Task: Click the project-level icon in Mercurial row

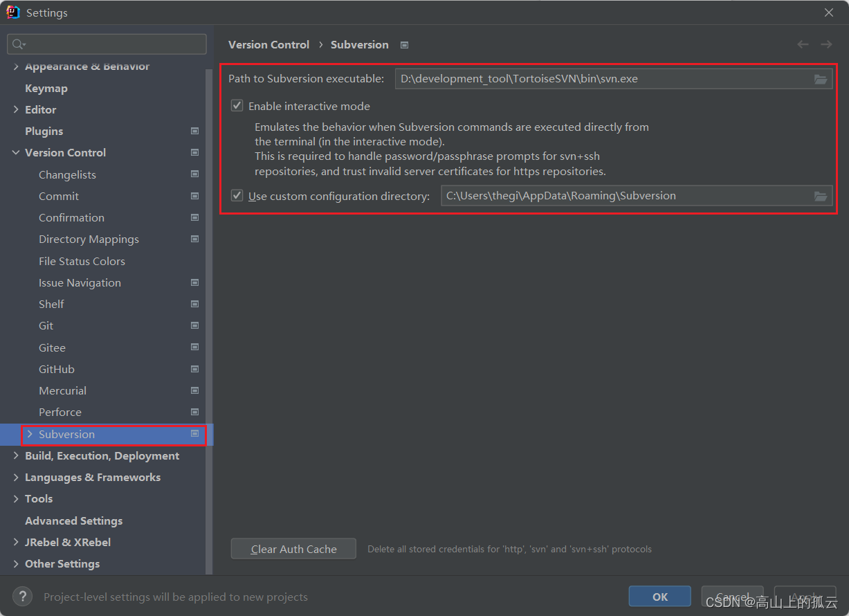Action: pyautogui.click(x=194, y=390)
